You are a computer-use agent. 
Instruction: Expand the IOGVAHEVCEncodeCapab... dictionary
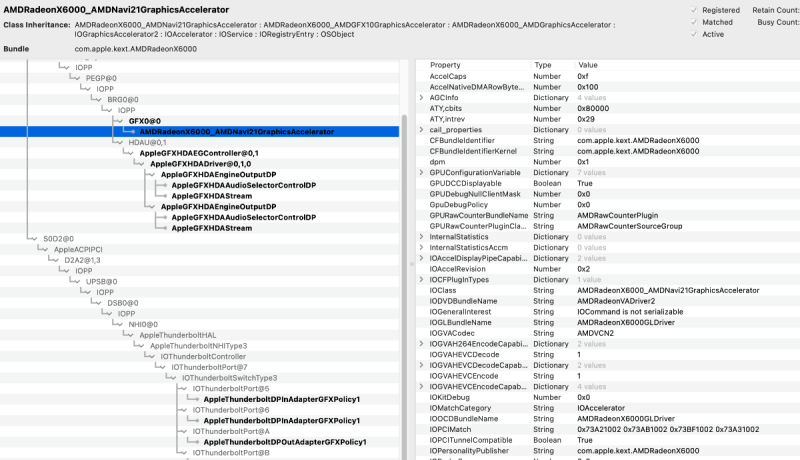[421, 387]
